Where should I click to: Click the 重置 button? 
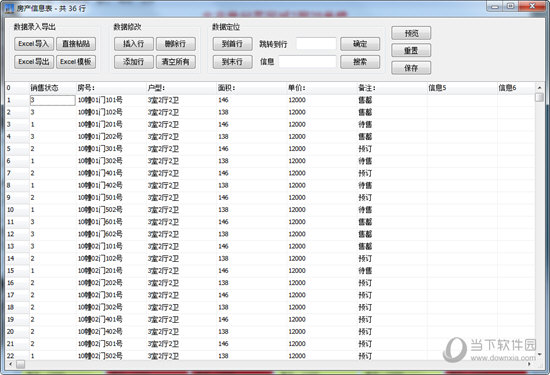[411, 50]
